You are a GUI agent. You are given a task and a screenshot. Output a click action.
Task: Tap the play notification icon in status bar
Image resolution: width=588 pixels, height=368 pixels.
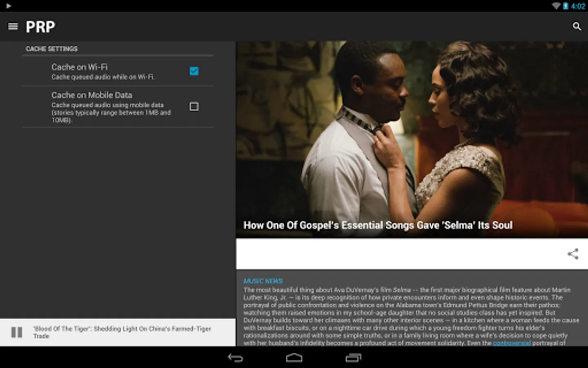point(8,6)
